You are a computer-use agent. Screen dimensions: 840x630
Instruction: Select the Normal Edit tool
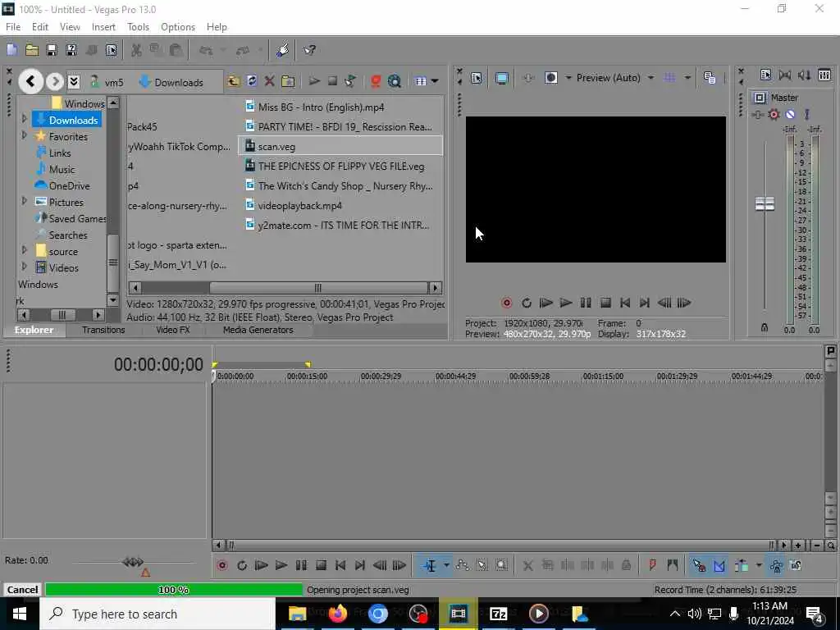(430, 565)
